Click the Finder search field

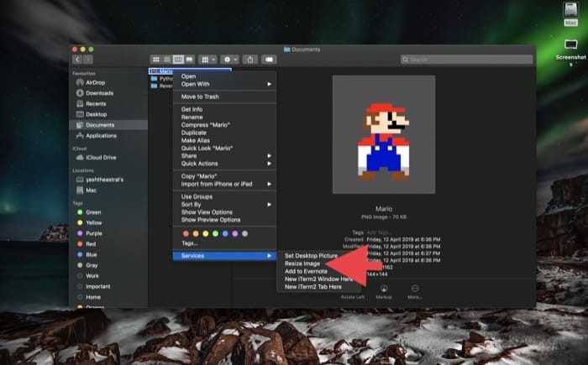coord(466,60)
